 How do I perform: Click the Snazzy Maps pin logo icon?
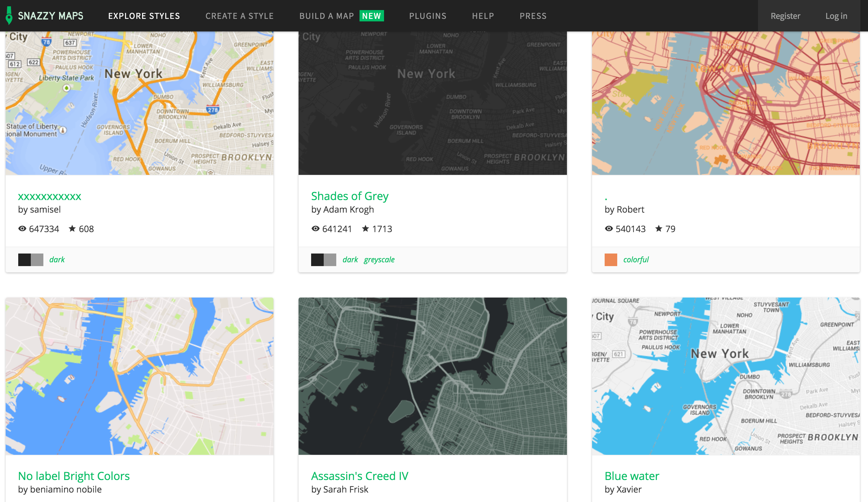coord(9,15)
